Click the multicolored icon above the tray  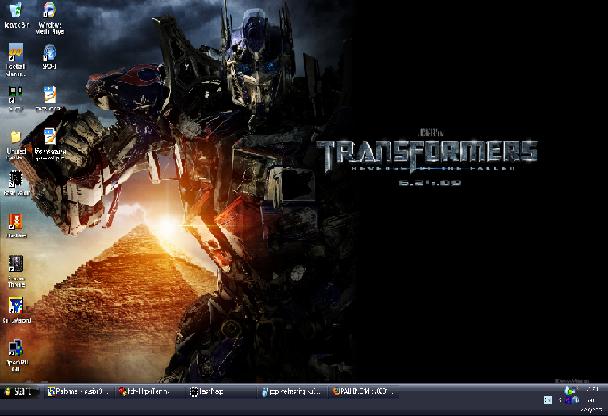569,390
